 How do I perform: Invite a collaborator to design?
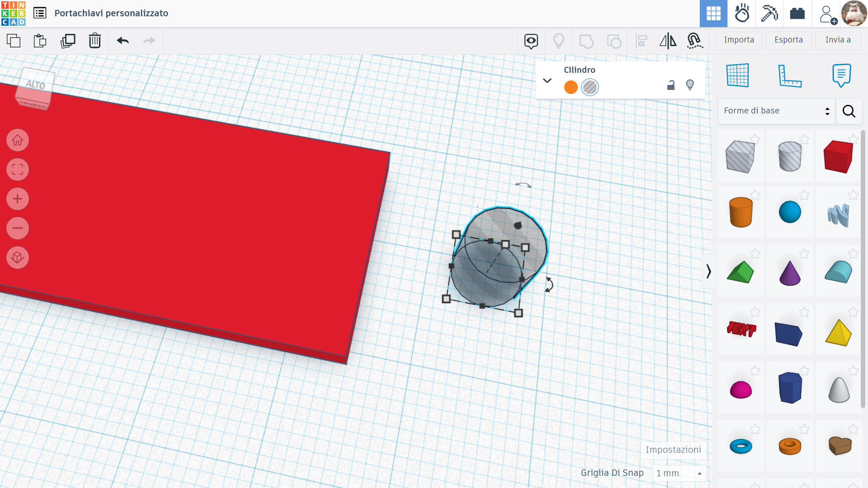point(827,14)
